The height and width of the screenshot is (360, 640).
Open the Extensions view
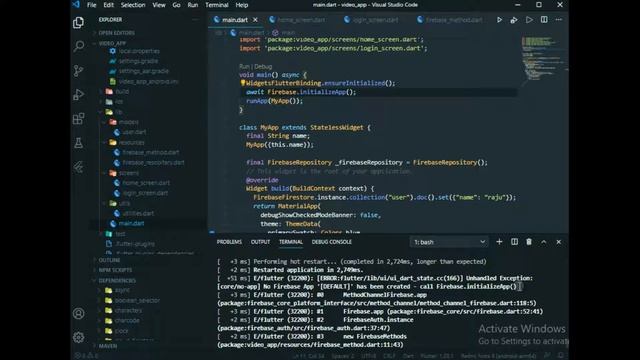pyautogui.click(x=78, y=119)
